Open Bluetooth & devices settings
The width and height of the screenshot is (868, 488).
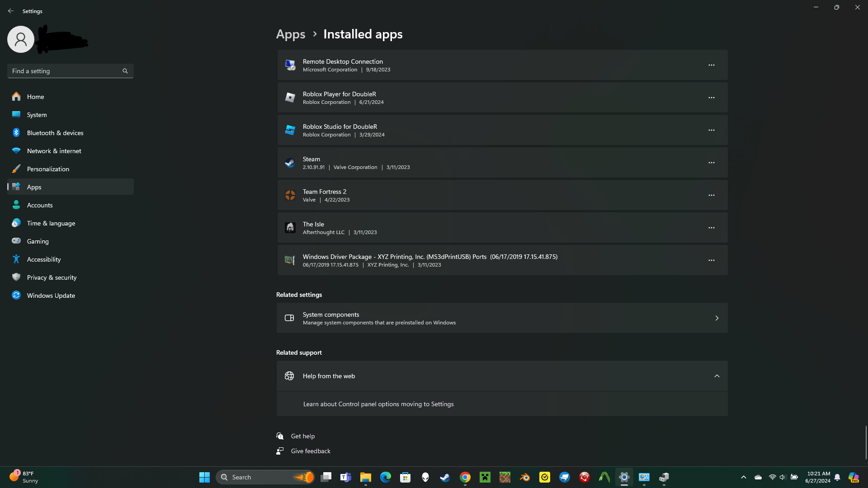55,133
